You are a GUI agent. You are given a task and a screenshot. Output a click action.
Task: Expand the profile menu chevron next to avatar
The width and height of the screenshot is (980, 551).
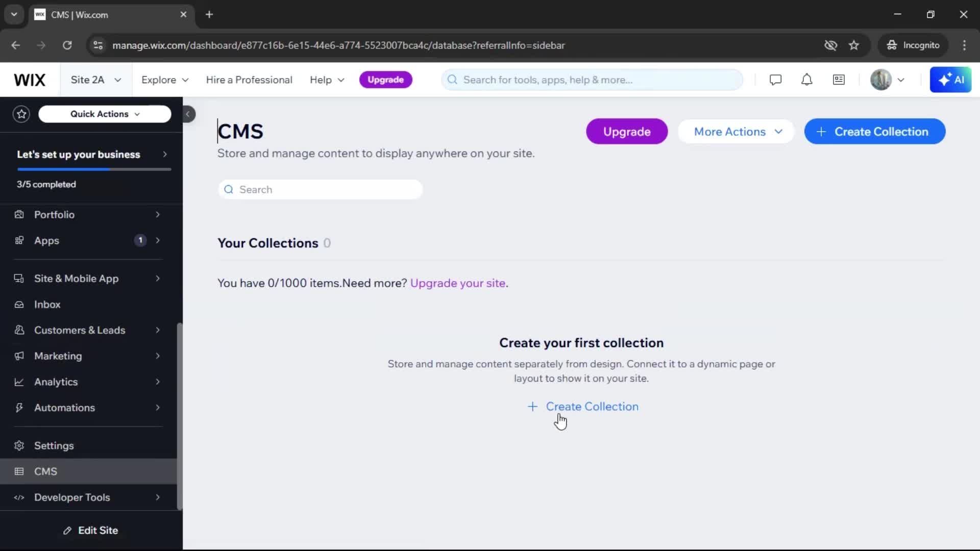pos(901,80)
